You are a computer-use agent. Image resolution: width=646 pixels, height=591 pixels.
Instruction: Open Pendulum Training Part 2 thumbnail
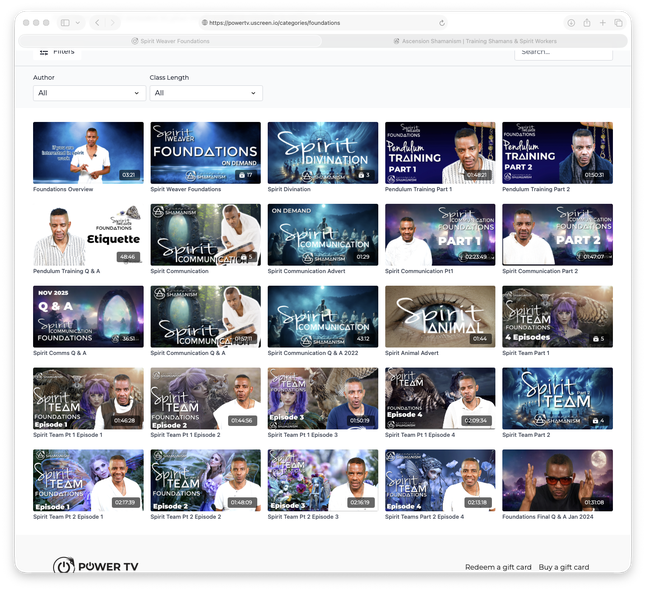click(557, 153)
